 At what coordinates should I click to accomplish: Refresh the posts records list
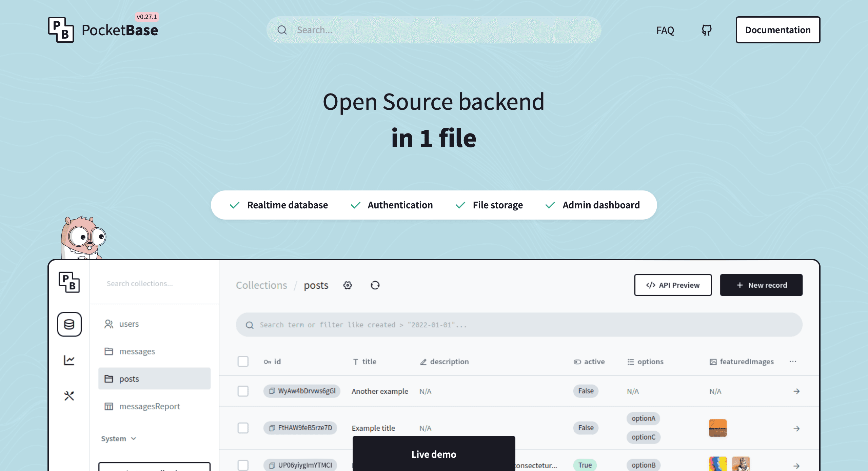375,285
